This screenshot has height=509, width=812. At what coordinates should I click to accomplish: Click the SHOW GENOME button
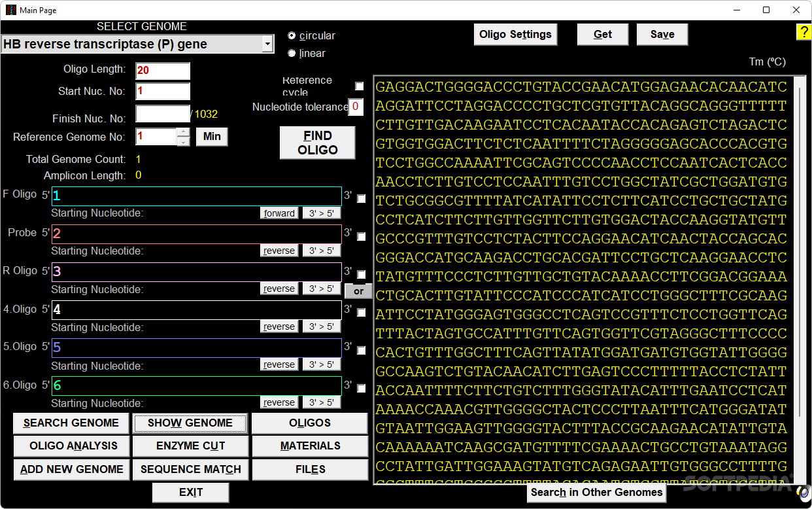(x=190, y=423)
